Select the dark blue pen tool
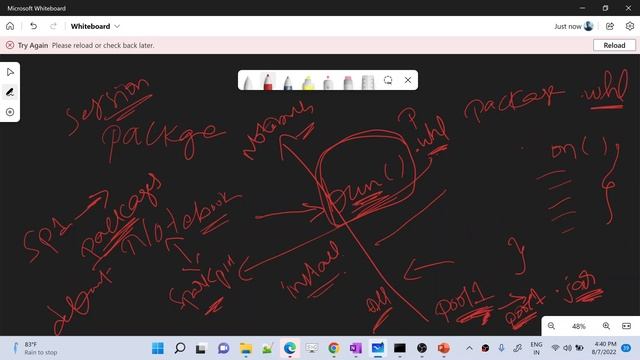The width and height of the screenshot is (640, 360). pos(288,82)
